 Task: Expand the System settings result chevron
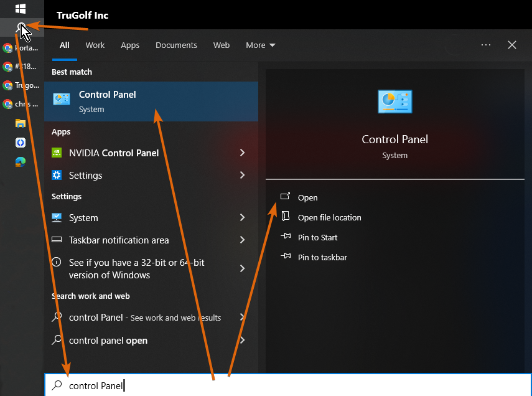pyautogui.click(x=242, y=217)
